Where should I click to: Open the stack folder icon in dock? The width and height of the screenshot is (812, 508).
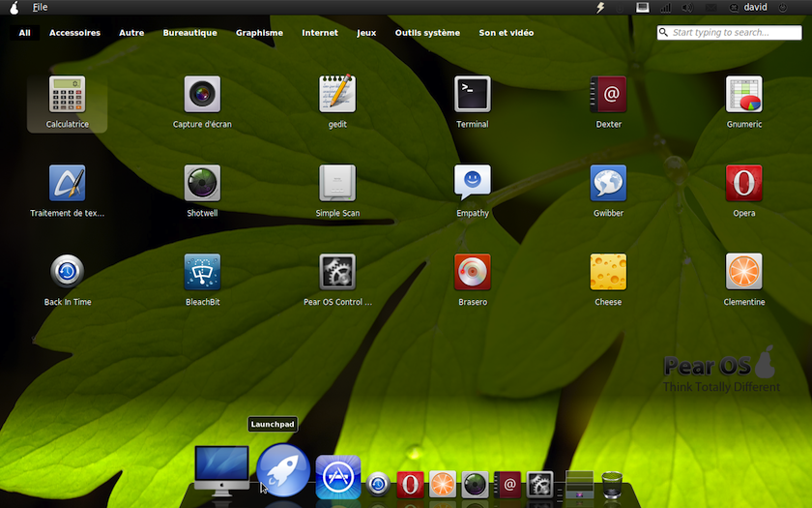(x=579, y=485)
